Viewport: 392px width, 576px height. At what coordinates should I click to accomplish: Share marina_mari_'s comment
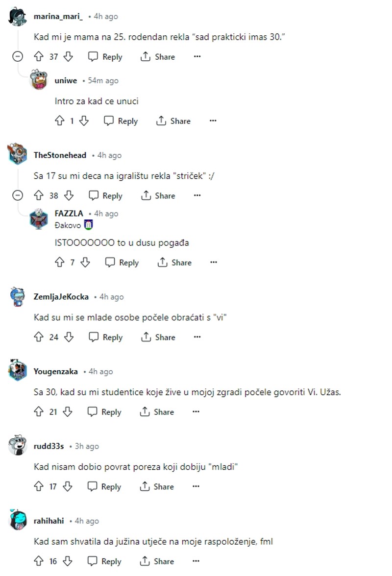[x=158, y=57]
